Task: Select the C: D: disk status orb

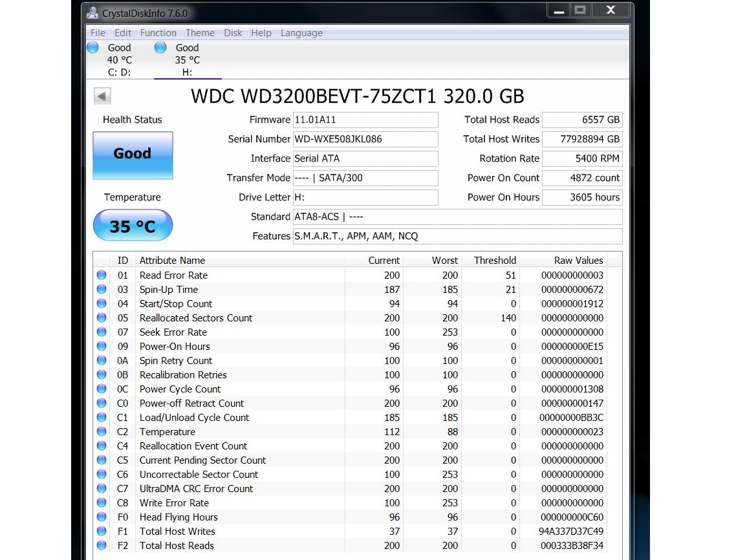Action: point(93,47)
